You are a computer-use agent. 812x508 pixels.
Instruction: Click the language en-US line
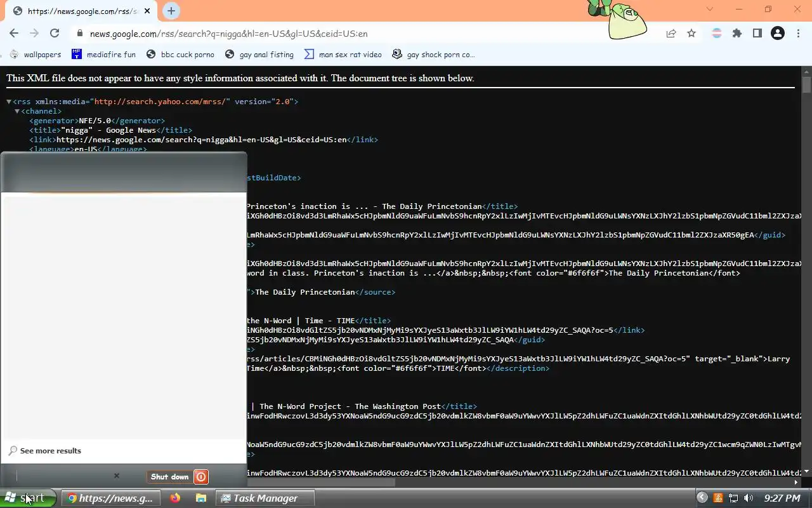pyautogui.click(x=88, y=149)
